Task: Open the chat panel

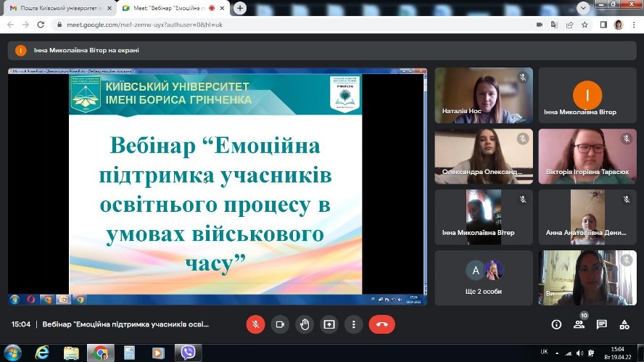Action: 602,324
